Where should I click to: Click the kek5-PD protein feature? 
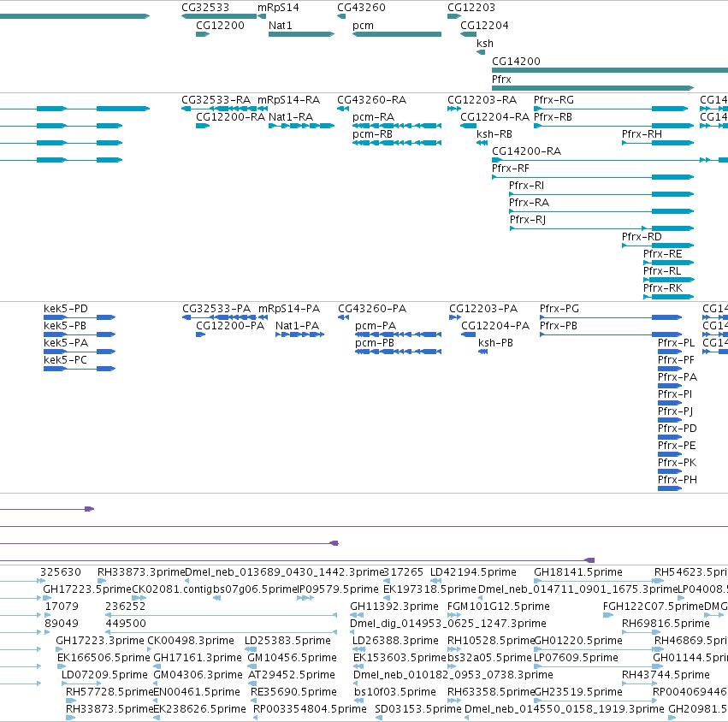[x=80, y=317]
